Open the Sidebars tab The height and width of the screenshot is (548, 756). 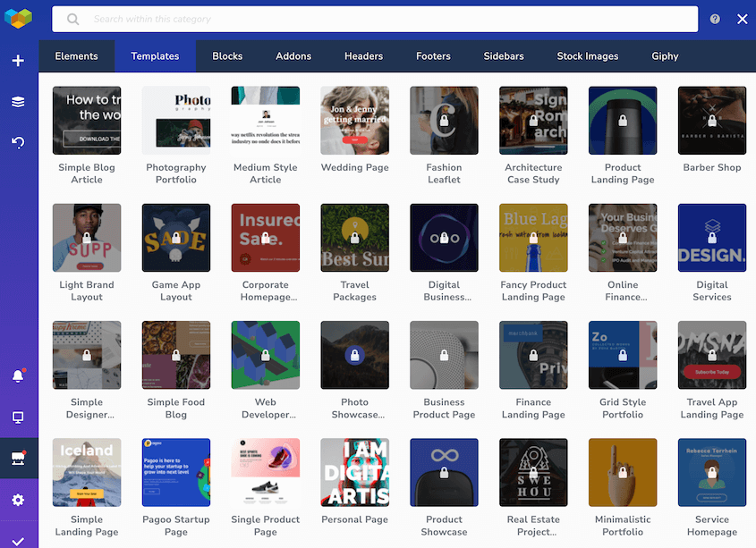pyautogui.click(x=504, y=56)
